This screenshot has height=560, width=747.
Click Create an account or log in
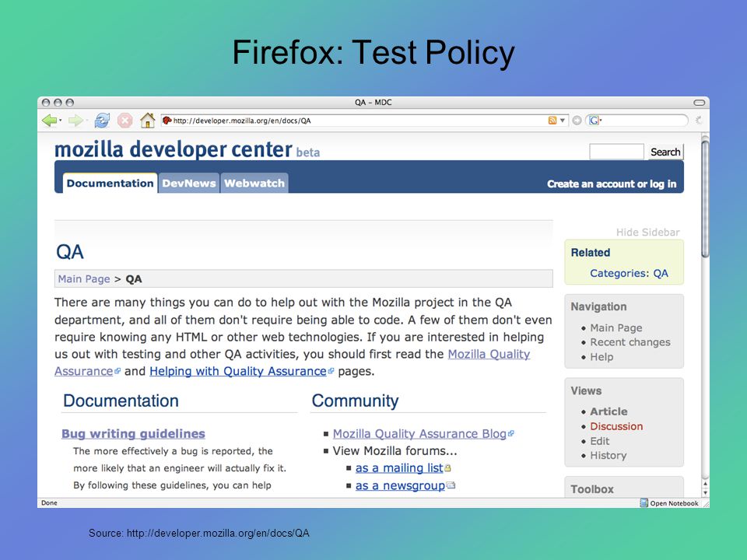pos(612,184)
